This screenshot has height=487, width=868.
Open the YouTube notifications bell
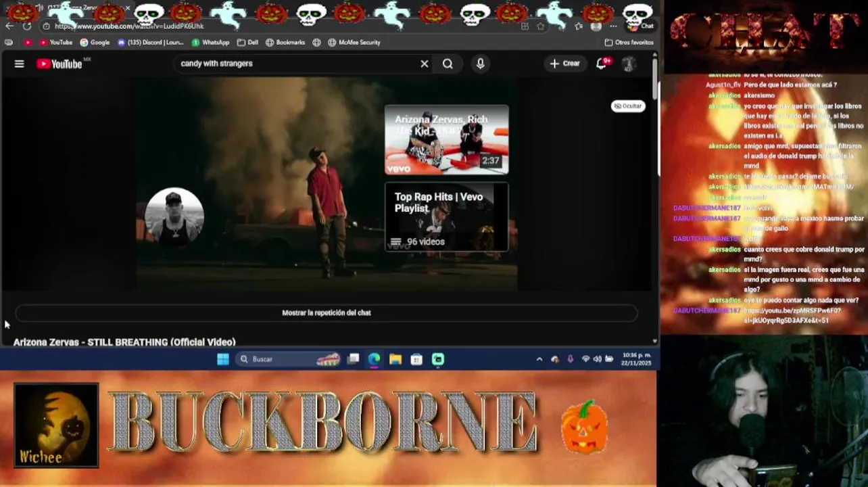coord(602,64)
